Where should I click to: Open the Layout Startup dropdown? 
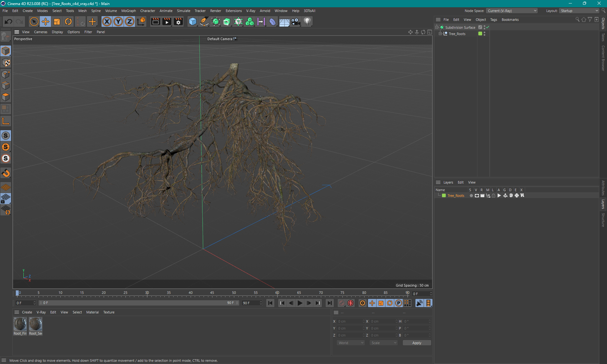coord(579,11)
